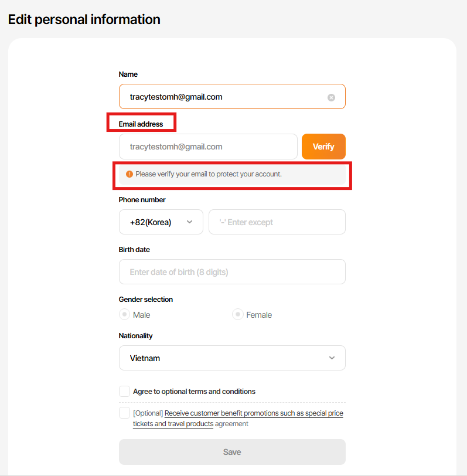The width and height of the screenshot is (467, 476).
Task: Click the Male gender label text
Action: 142,315
